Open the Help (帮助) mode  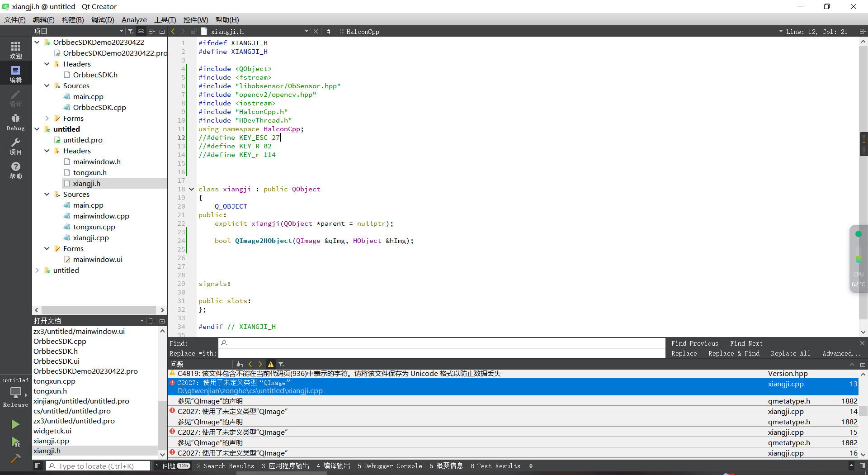click(x=16, y=170)
